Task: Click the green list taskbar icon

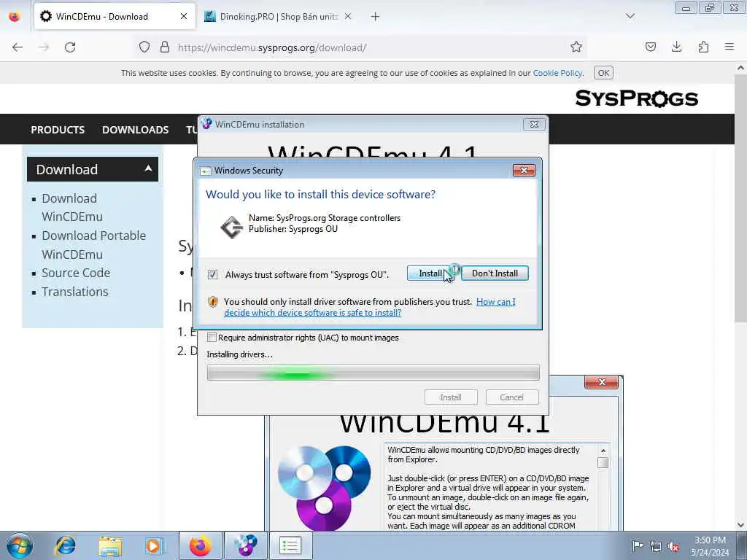Action: pyautogui.click(x=290, y=545)
